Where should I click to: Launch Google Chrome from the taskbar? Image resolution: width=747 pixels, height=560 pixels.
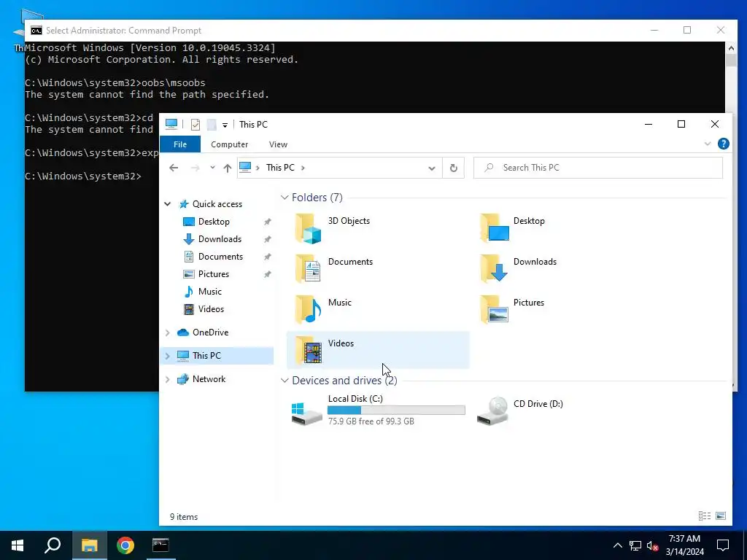[125, 545]
